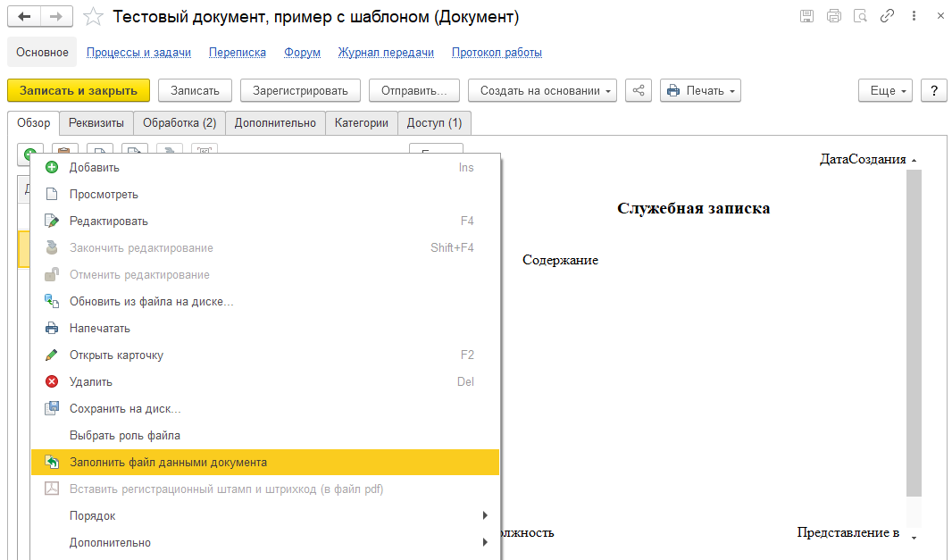Open the three-dots menu in title bar

(x=914, y=16)
